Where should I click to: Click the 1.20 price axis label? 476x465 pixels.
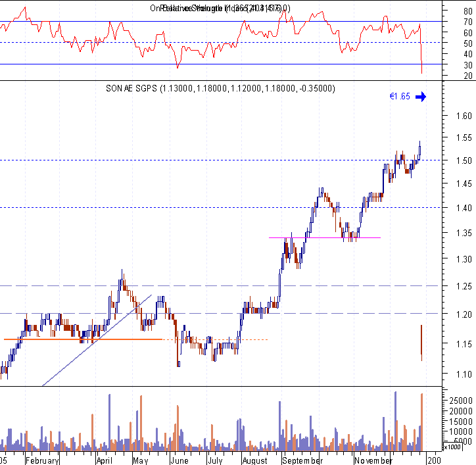point(464,314)
